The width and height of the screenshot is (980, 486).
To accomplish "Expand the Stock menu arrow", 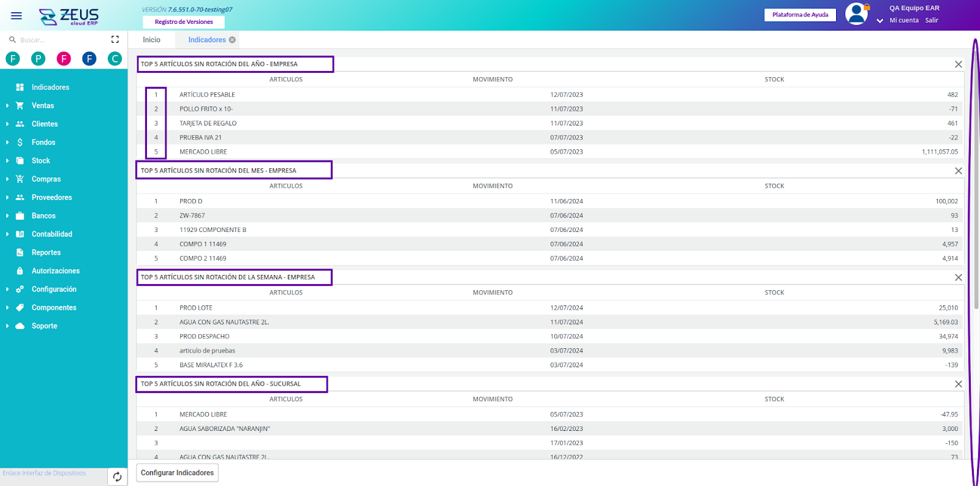I will 7,160.
